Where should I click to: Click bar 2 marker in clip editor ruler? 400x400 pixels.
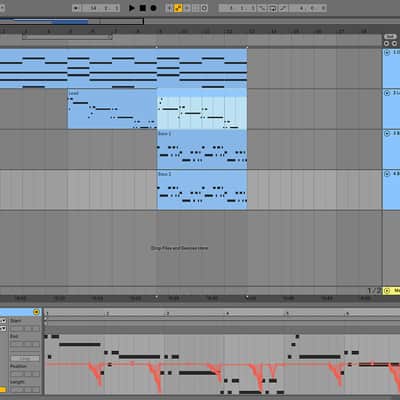click(107, 314)
